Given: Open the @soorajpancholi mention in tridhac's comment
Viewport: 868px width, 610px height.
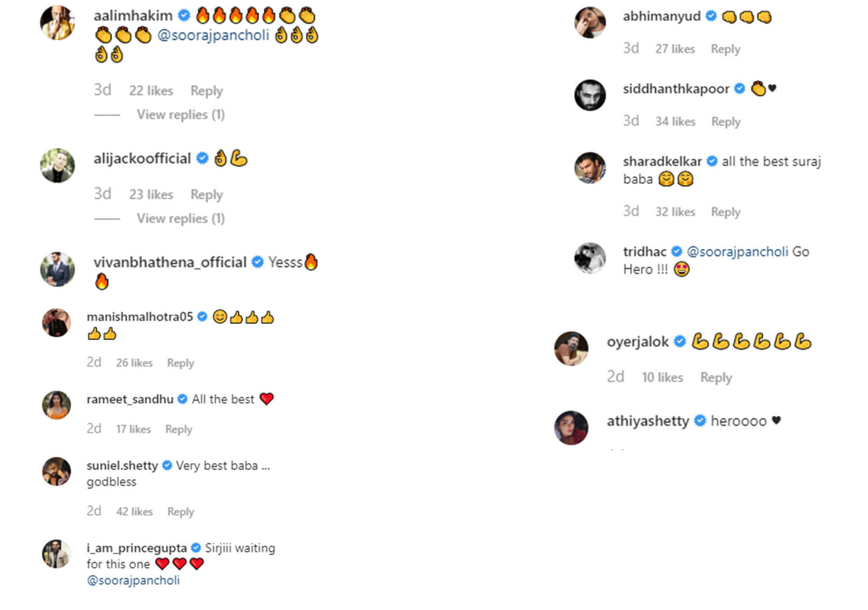Looking at the screenshot, I should click(737, 252).
